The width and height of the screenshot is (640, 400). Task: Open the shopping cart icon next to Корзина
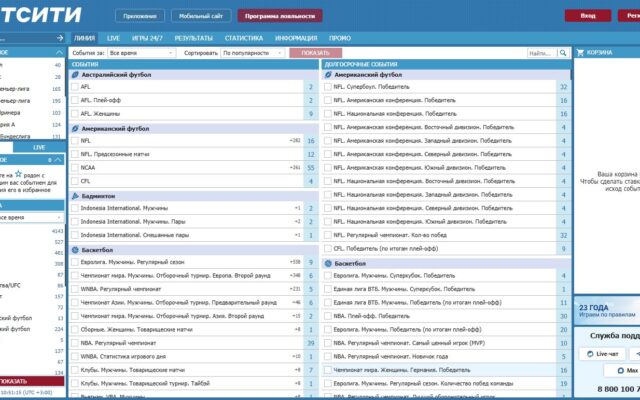[x=580, y=52]
